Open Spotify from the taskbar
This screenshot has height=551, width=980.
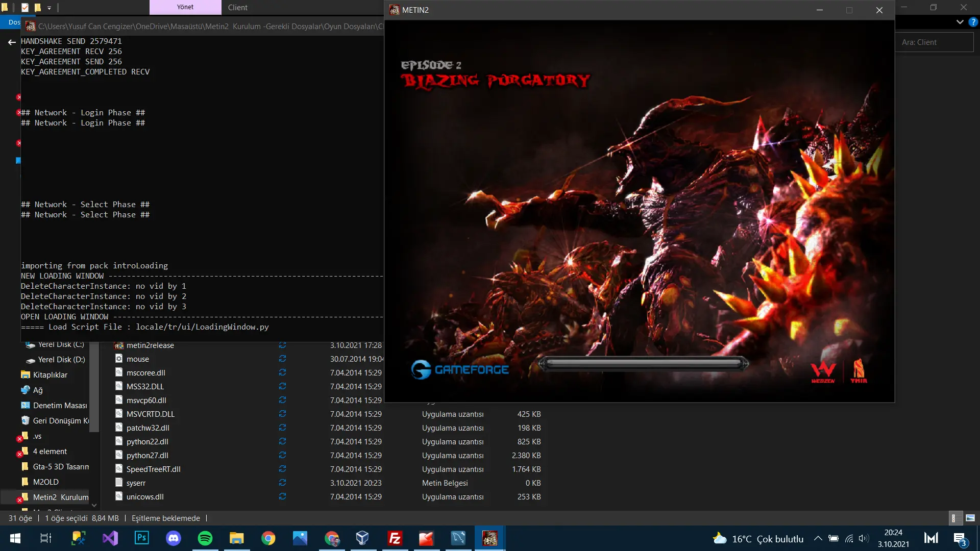[205, 538]
